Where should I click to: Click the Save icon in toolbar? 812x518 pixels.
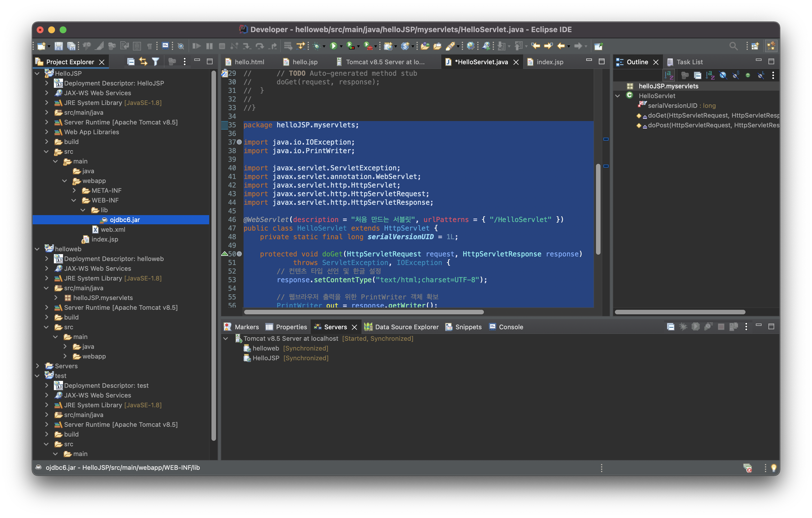click(x=59, y=46)
